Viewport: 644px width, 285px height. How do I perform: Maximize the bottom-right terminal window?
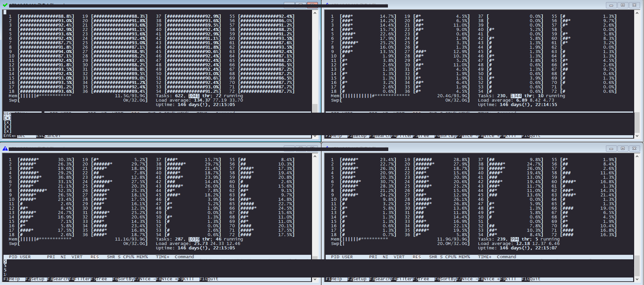tap(623, 149)
